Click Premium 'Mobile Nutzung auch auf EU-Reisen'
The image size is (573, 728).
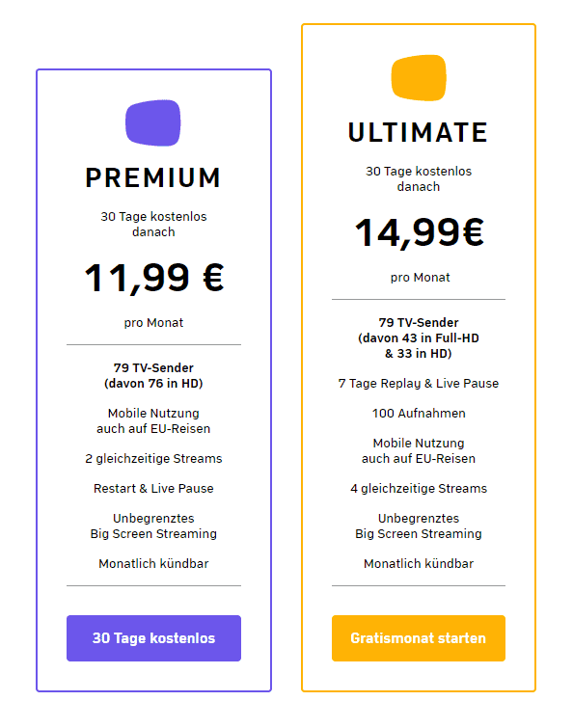pyautogui.click(x=153, y=421)
